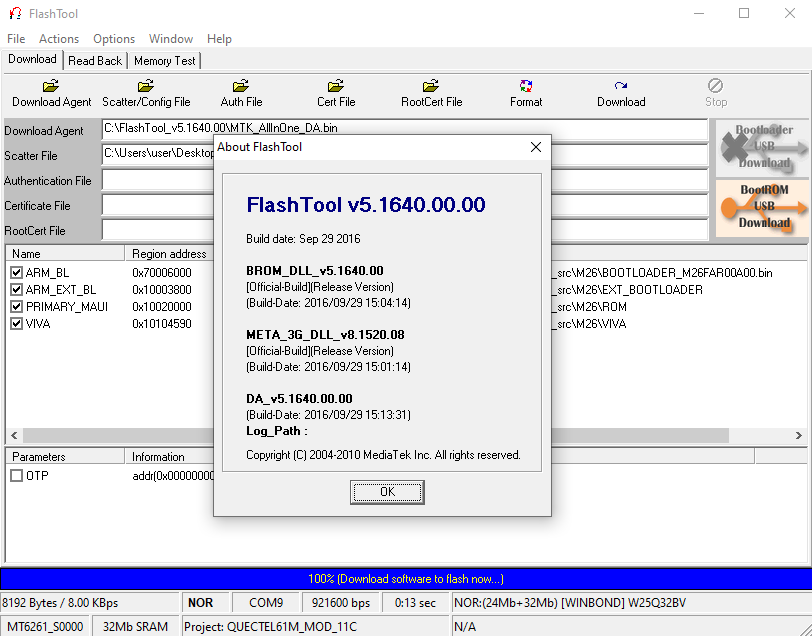Uncheck the VIVA region checkbox
812x636 pixels.
[16, 324]
